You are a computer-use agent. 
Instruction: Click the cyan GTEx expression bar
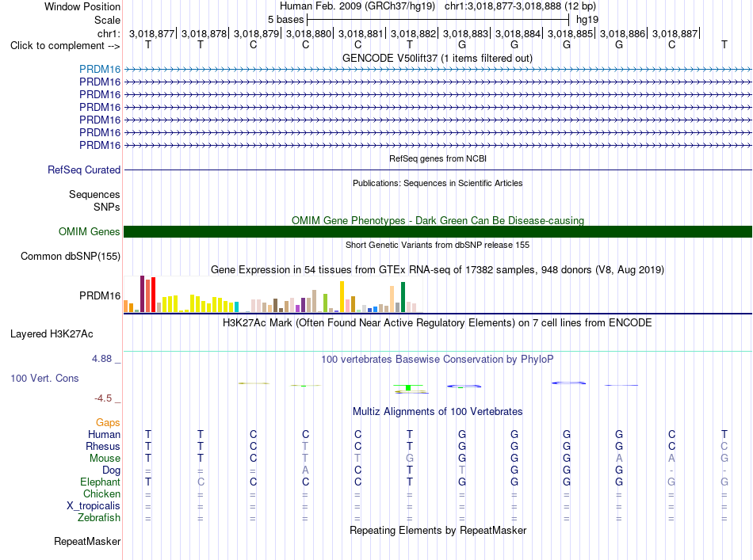coord(236,307)
